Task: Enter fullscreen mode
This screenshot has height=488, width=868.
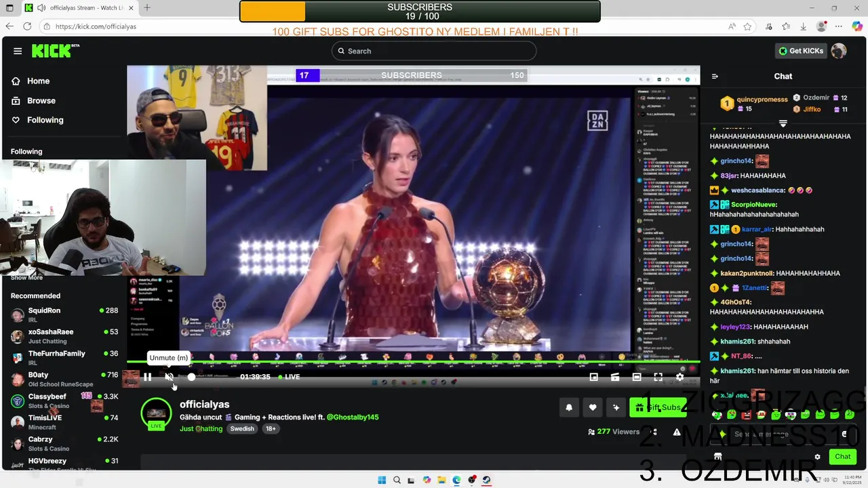Action: click(x=658, y=377)
